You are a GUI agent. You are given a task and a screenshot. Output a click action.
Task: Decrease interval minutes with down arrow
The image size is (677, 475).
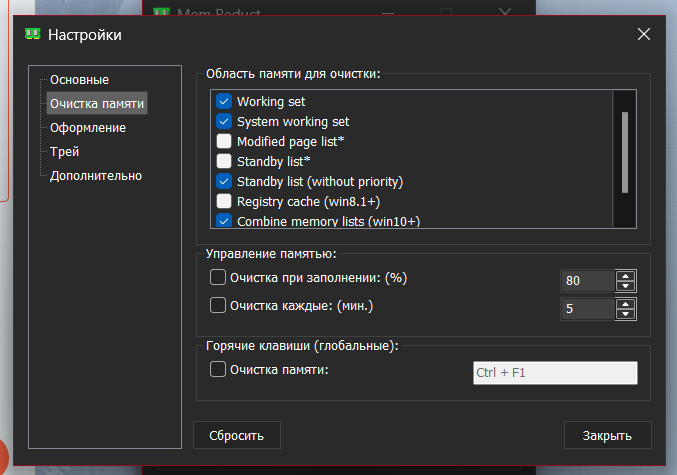tap(626, 314)
